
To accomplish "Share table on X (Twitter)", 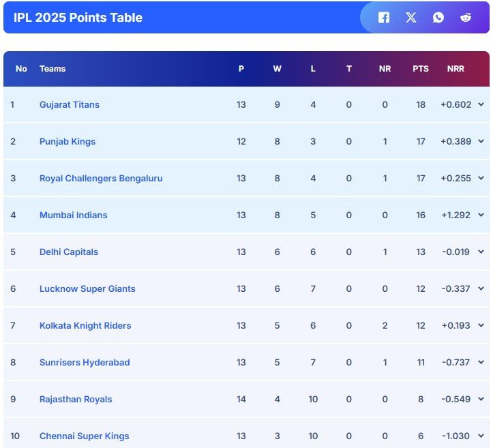I will [x=411, y=18].
